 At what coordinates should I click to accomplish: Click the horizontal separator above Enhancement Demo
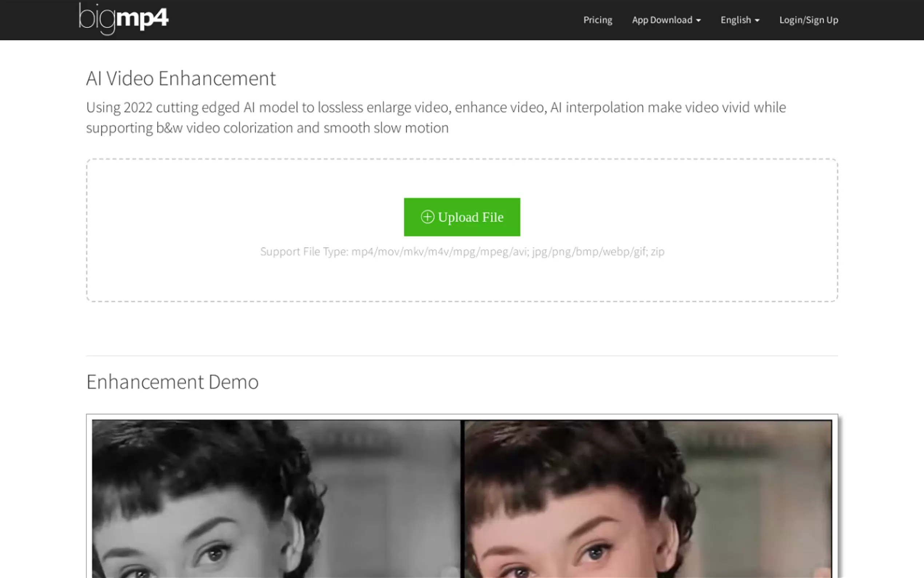coord(462,356)
